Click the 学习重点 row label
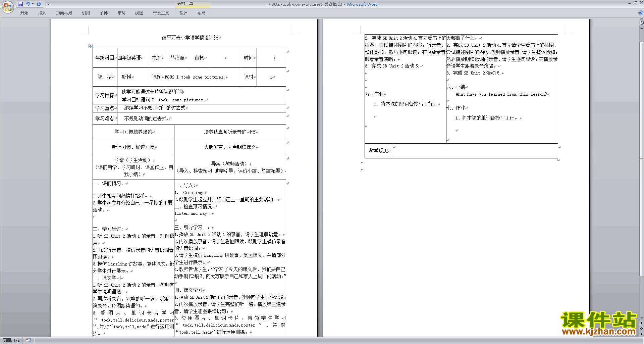This screenshot has height=344, width=644. coord(105,108)
